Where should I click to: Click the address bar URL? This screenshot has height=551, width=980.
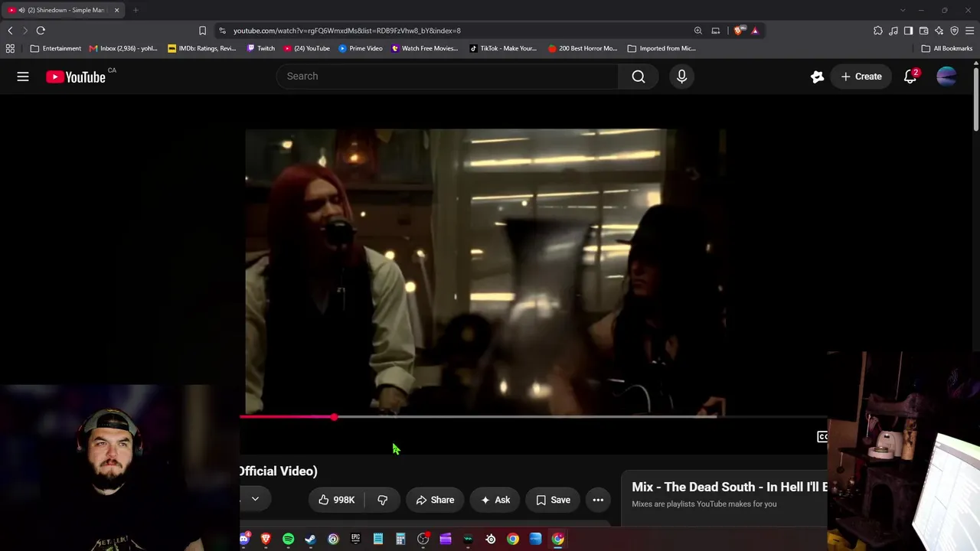pos(347,31)
